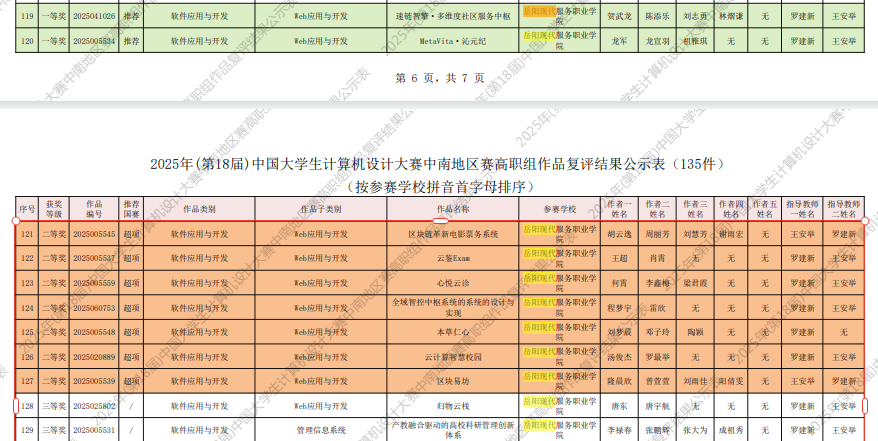Select the 管理信息系统 cell in row 129

321,430
